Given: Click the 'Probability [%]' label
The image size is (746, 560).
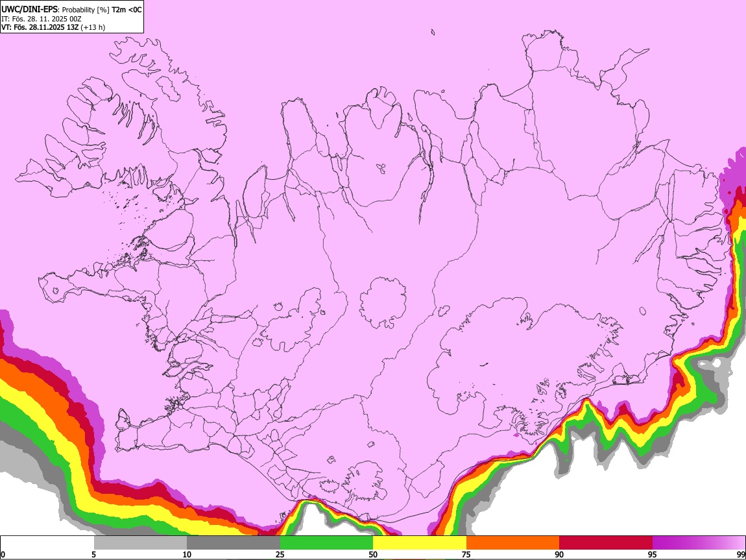Looking at the screenshot, I should coord(86,10).
